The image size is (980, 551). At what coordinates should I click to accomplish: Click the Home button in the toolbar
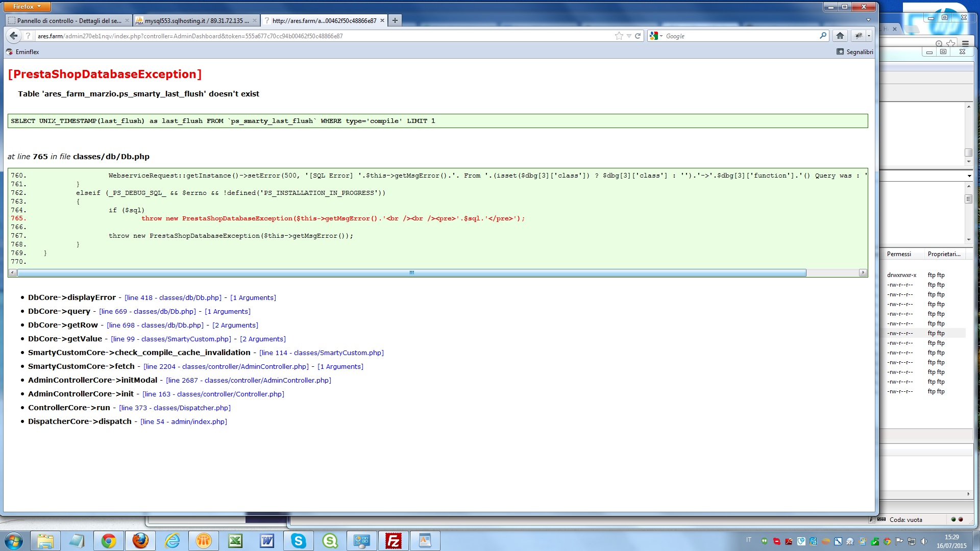click(840, 36)
